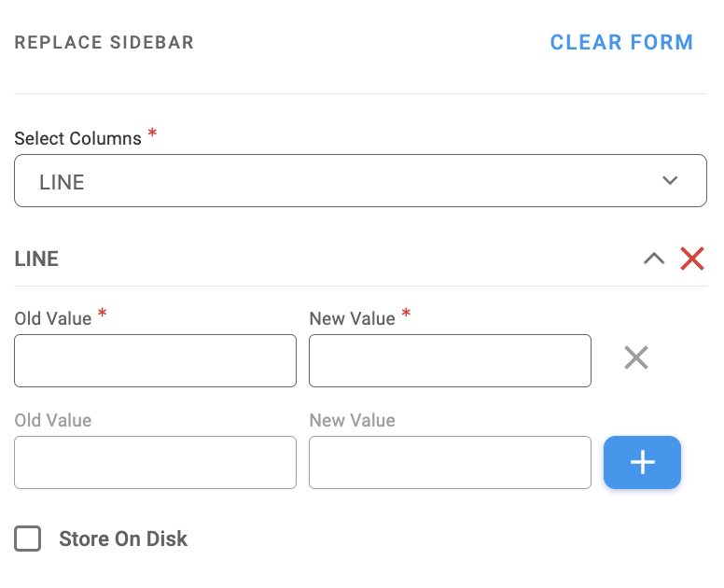724x588 pixels.
Task: Click the second row Old Value input
Action: (155, 462)
